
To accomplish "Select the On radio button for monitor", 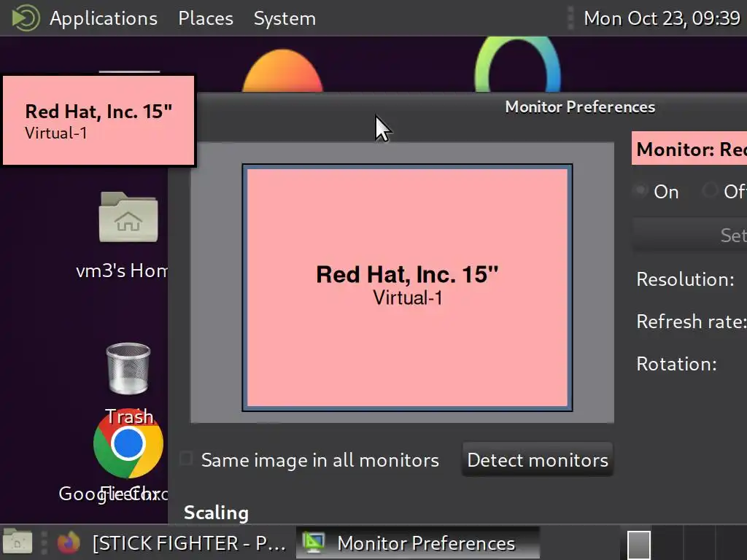I will [x=641, y=191].
